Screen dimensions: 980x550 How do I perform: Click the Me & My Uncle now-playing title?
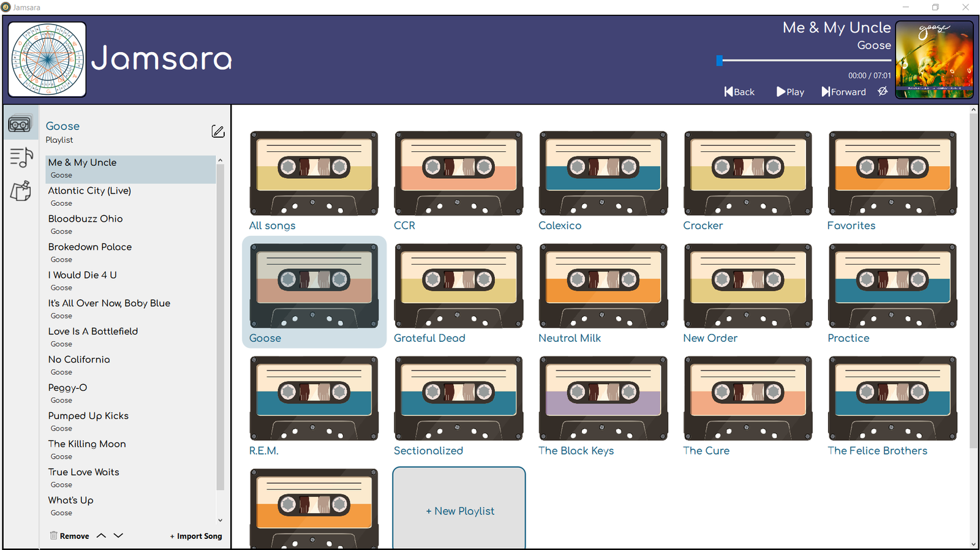(837, 28)
